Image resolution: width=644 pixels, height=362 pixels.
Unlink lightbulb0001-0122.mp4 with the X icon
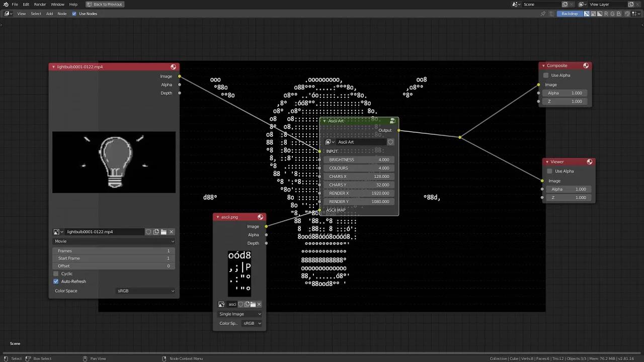pos(172,232)
